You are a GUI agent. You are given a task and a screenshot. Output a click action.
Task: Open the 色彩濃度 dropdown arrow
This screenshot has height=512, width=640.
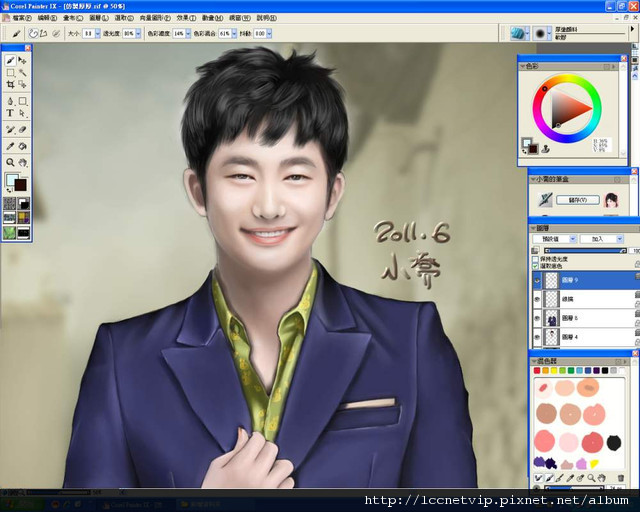(x=188, y=33)
